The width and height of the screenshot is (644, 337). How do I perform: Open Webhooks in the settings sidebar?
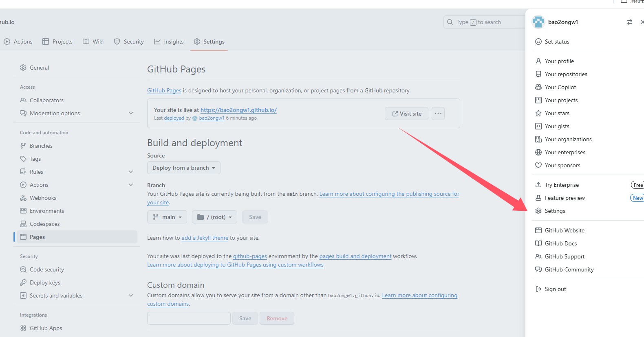[43, 198]
